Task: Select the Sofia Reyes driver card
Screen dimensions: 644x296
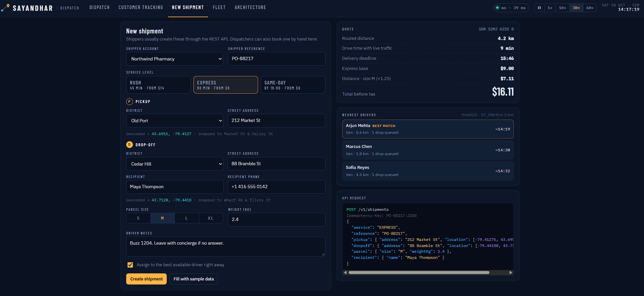Action: (x=428, y=171)
